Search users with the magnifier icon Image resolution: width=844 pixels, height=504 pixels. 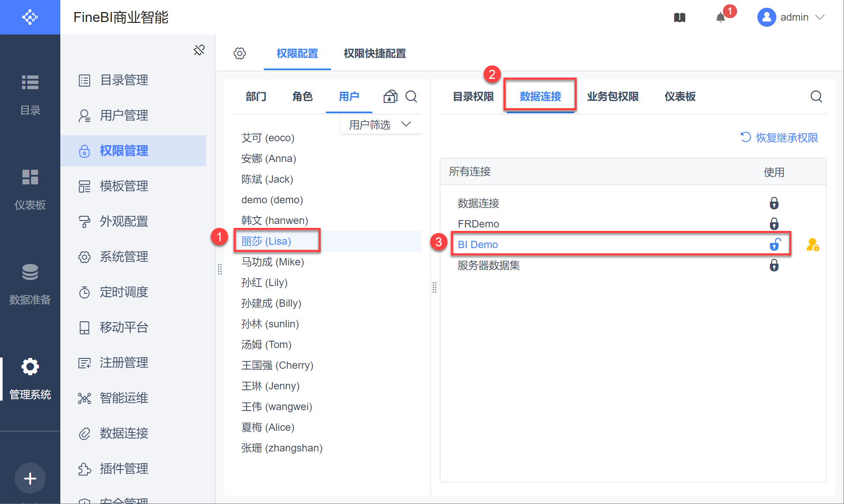click(411, 96)
